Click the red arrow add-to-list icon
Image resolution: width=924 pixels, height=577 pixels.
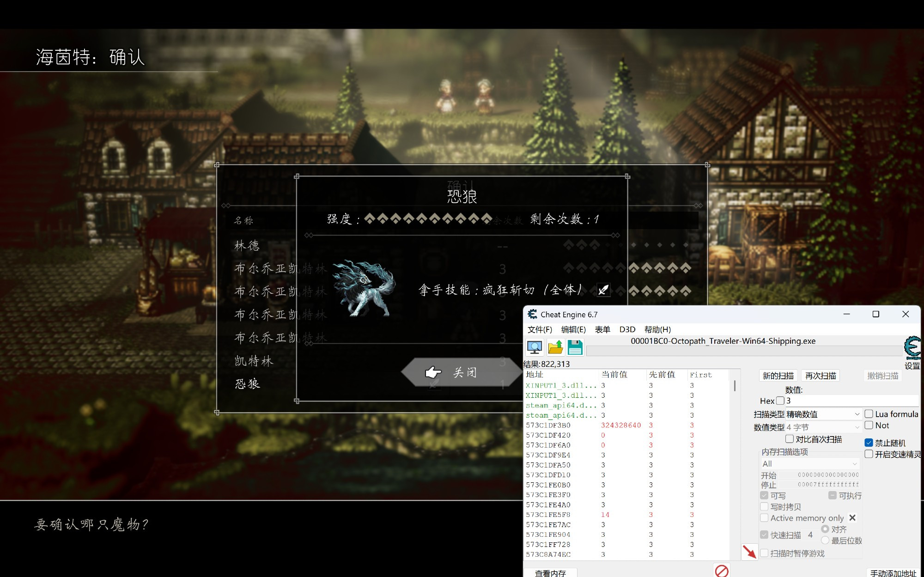click(749, 552)
